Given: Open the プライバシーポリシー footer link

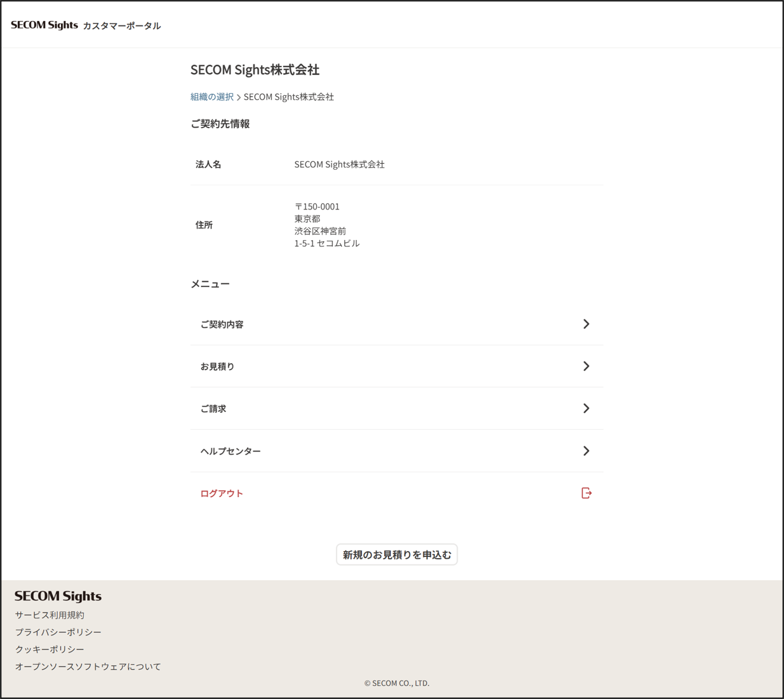Looking at the screenshot, I should coord(58,632).
